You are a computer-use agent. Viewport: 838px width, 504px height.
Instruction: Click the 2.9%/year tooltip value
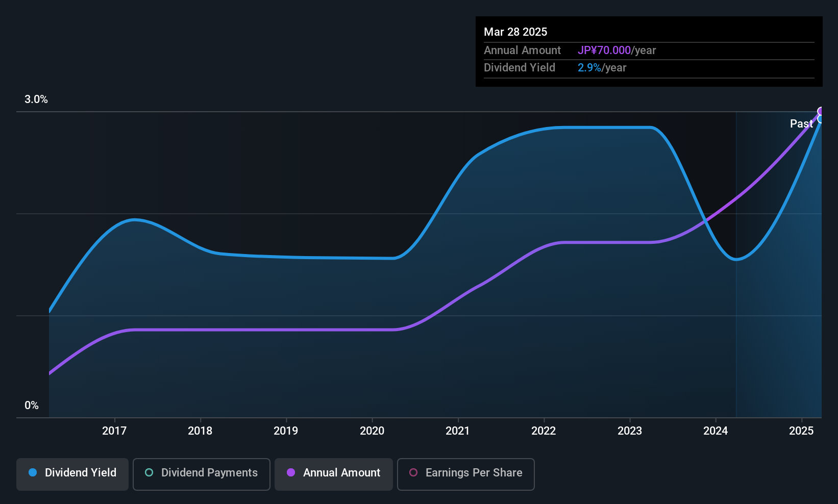click(x=602, y=68)
